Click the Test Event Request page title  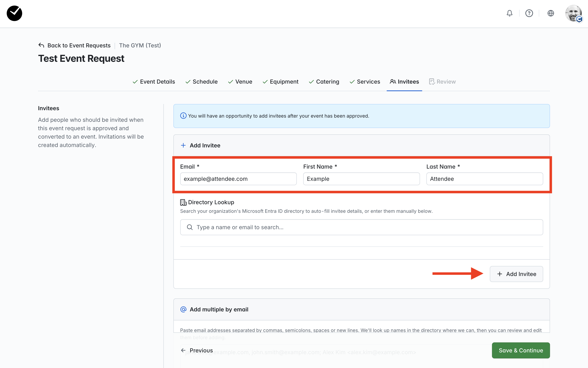tap(81, 59)
